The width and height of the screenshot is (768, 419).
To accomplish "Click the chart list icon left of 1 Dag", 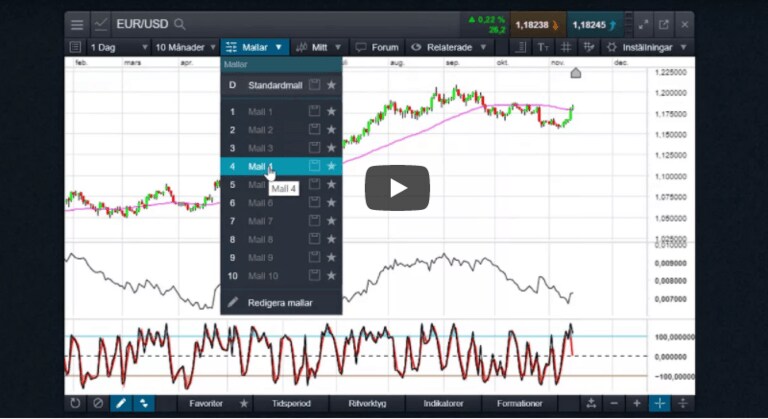I will click(75, 47).
